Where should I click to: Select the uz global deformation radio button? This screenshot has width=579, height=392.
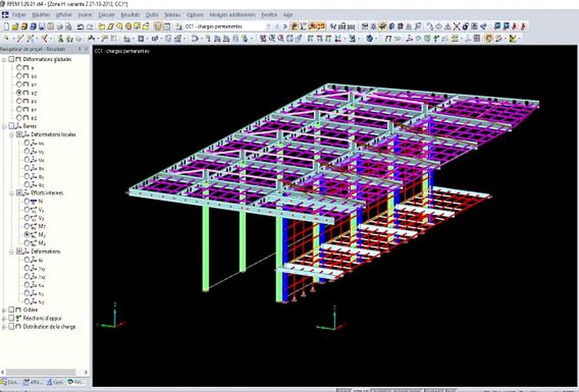(x=19, y=93)
